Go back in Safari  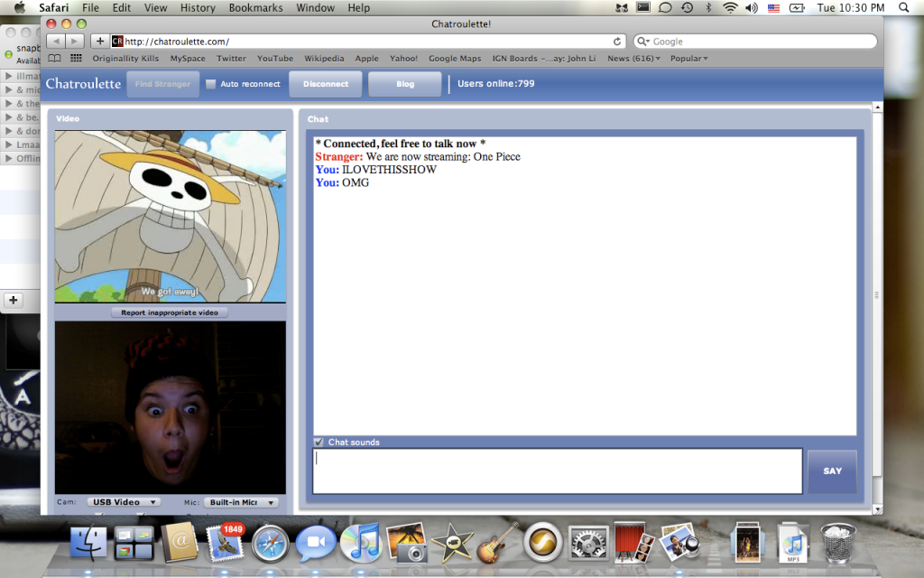pyautogui.click(x=56, y=42)
